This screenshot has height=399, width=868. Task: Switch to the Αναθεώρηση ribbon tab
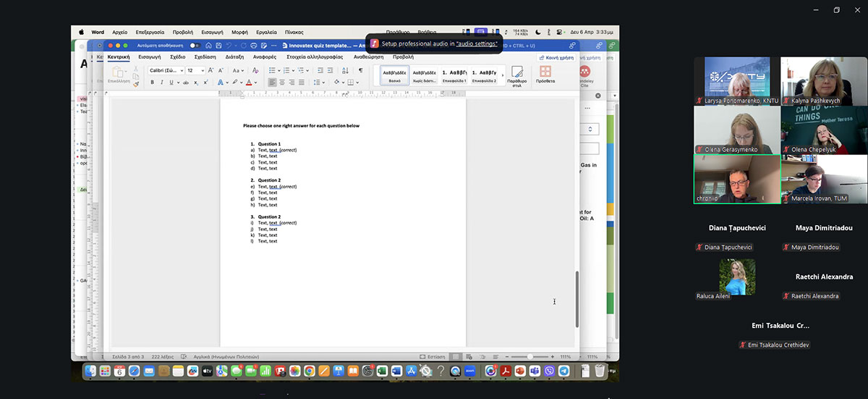(x=368, y=56)
